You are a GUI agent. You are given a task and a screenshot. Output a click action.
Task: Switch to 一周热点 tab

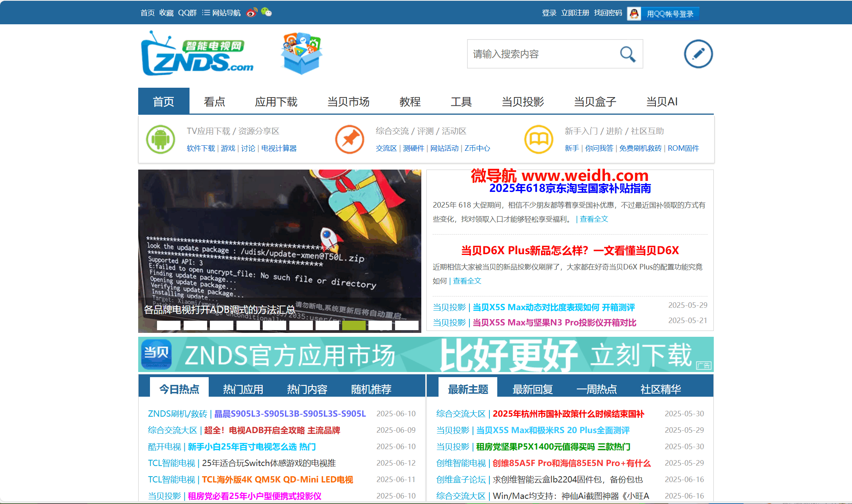pos(597,389)
